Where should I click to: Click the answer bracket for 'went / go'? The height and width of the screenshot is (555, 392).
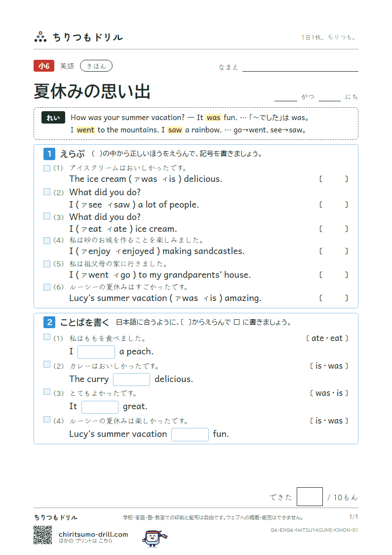pyautogui.click(x=334, y=275)
